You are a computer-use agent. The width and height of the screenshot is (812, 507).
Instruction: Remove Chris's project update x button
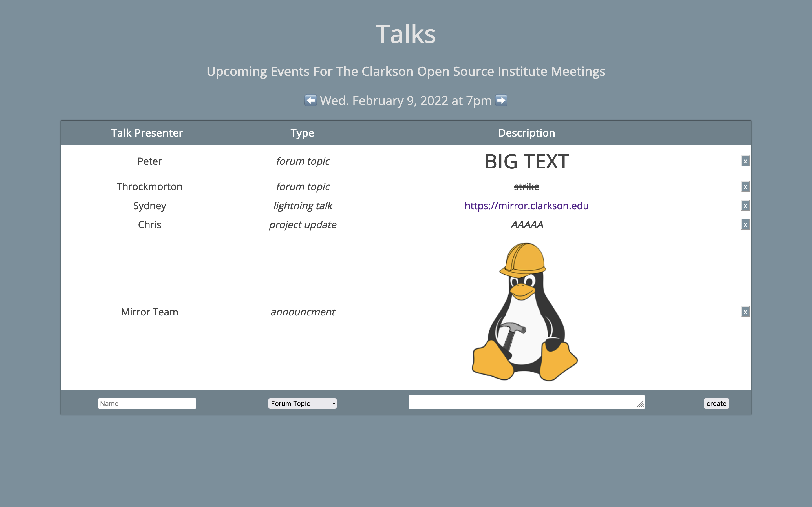pos(745,225)
